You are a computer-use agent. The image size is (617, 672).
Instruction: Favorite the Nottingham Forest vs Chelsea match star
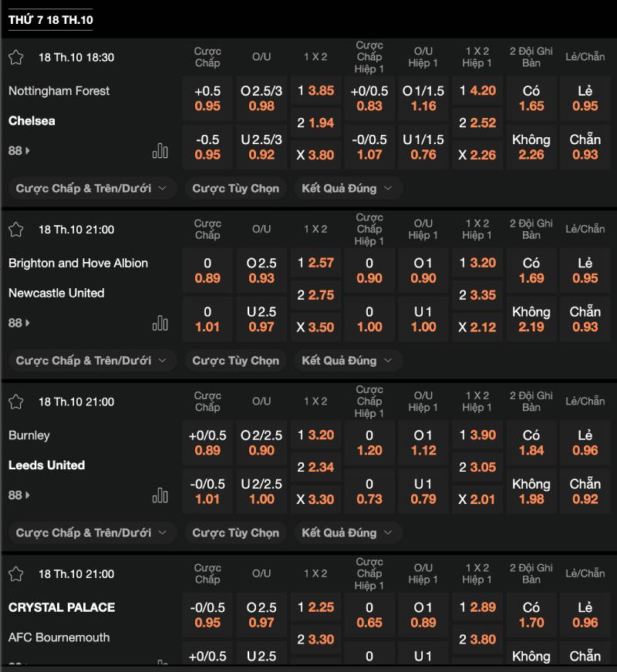coord(16,57)
